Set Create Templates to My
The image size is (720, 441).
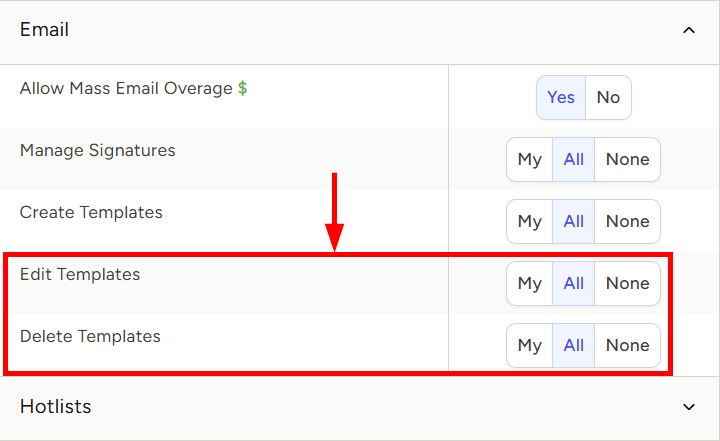(529, 221)
